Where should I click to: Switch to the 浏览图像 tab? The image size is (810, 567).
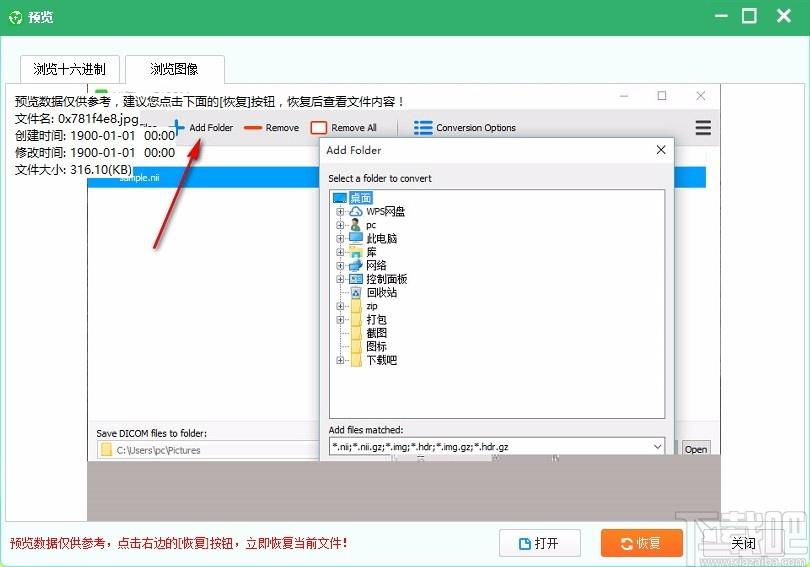pos(175,69)
